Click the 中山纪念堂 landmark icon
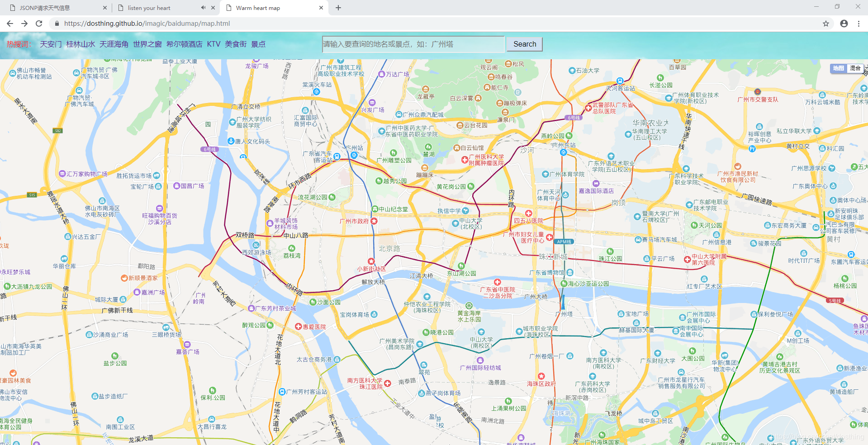The image size is (868, 445). point(375,209)
